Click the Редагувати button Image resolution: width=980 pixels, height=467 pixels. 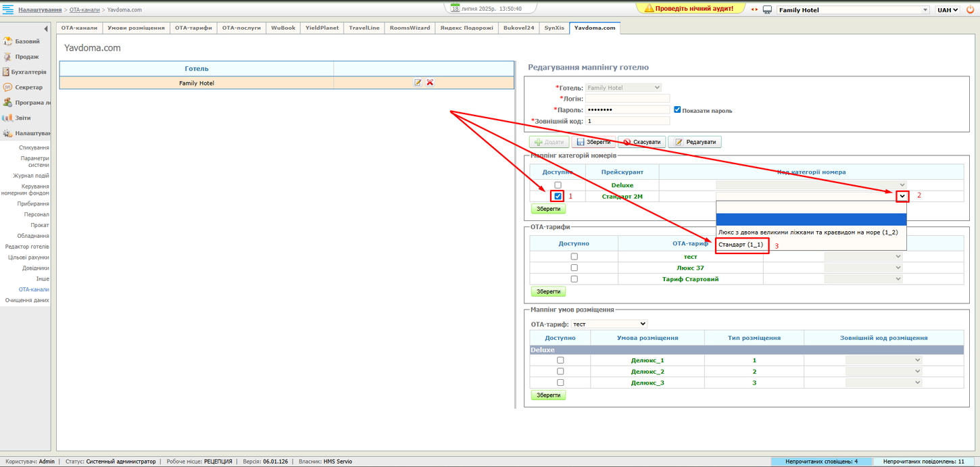click(x=694, y=142)
